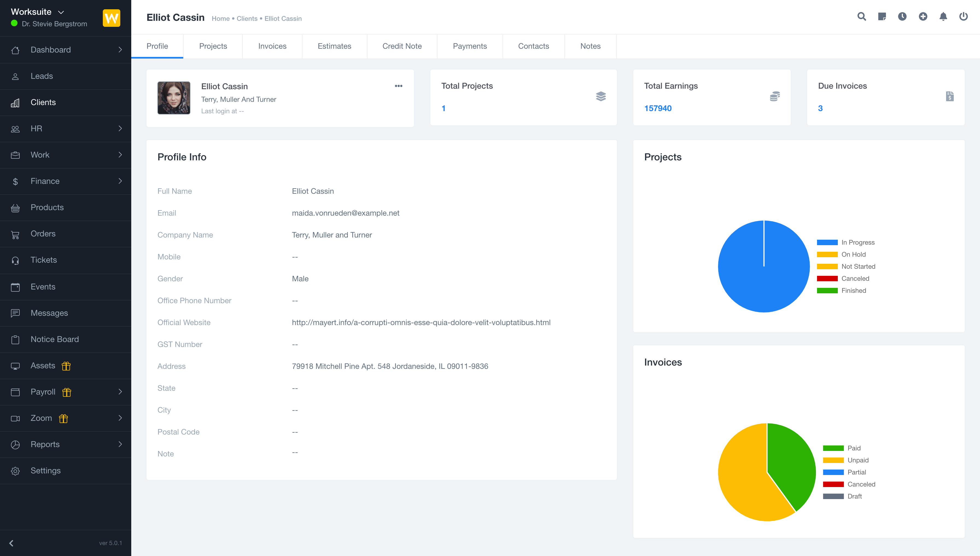This screenshot has width=980, height=556.
Task: Open notifications via the bell icon
Action: (x=943, y=17)
